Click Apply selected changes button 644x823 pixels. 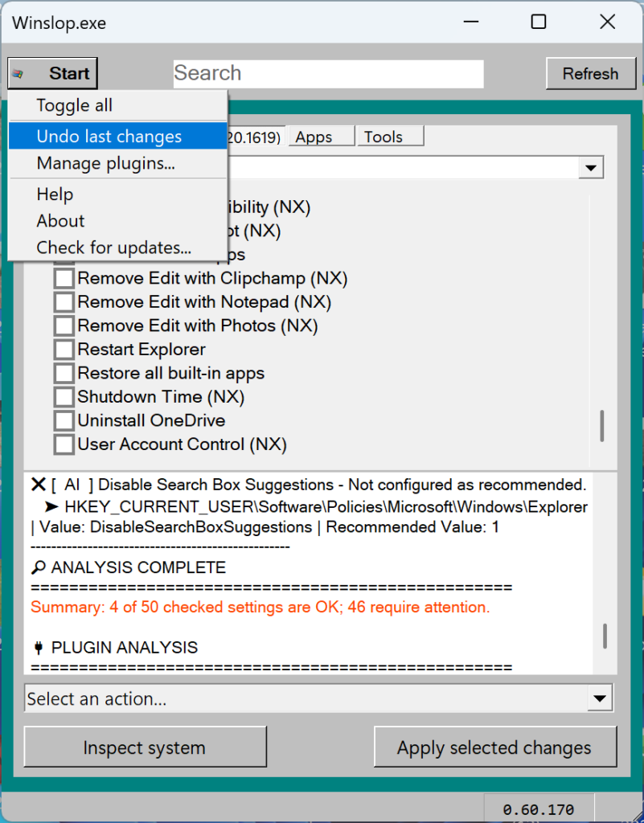tap(494, 748)
